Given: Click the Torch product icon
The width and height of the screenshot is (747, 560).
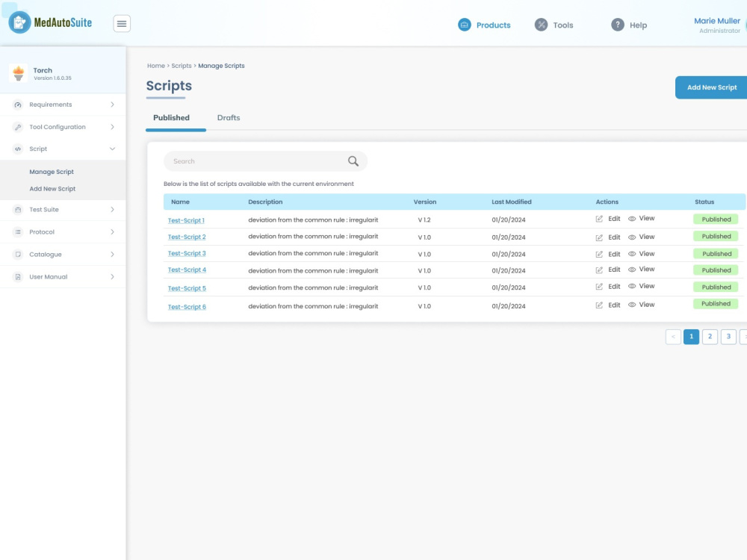Looking at the screenshot, I should pos(19,73).
